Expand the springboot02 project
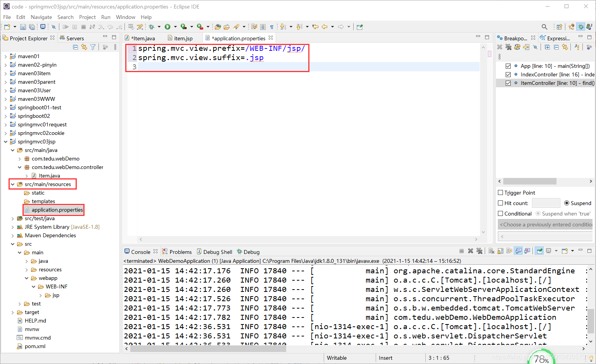 tap(5, 116)
